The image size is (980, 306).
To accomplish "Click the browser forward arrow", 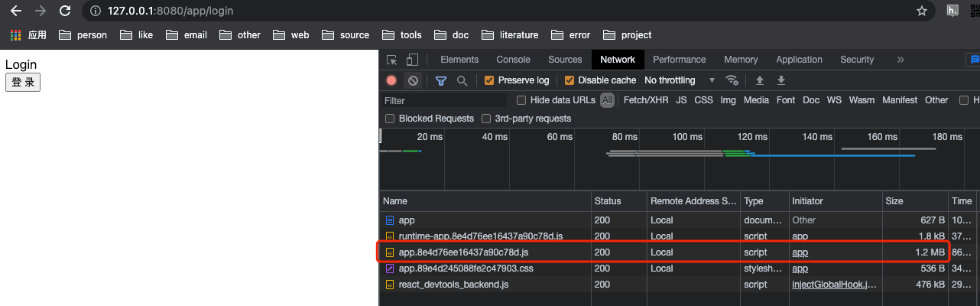I will coord(40,11).
